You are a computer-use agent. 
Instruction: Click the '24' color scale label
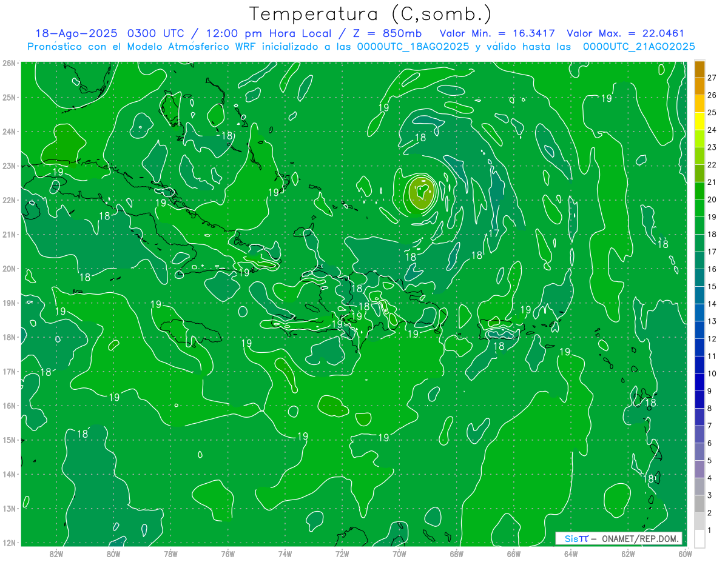(712, 130)
